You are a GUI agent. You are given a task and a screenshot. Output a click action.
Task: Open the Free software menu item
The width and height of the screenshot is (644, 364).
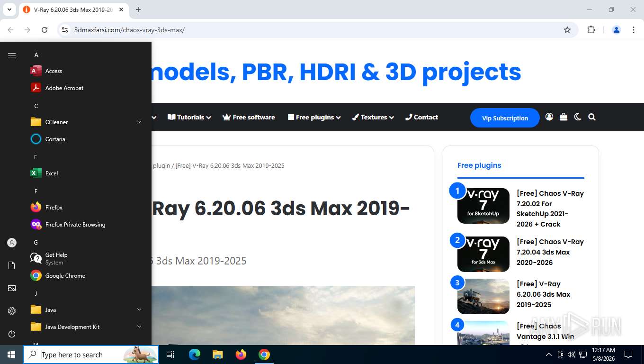tap(249, 117)
